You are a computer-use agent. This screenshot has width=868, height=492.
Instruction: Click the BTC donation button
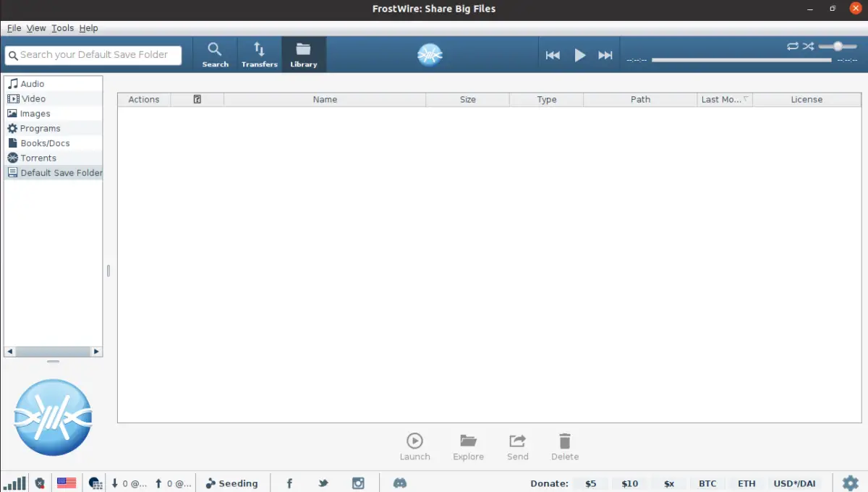707,483
